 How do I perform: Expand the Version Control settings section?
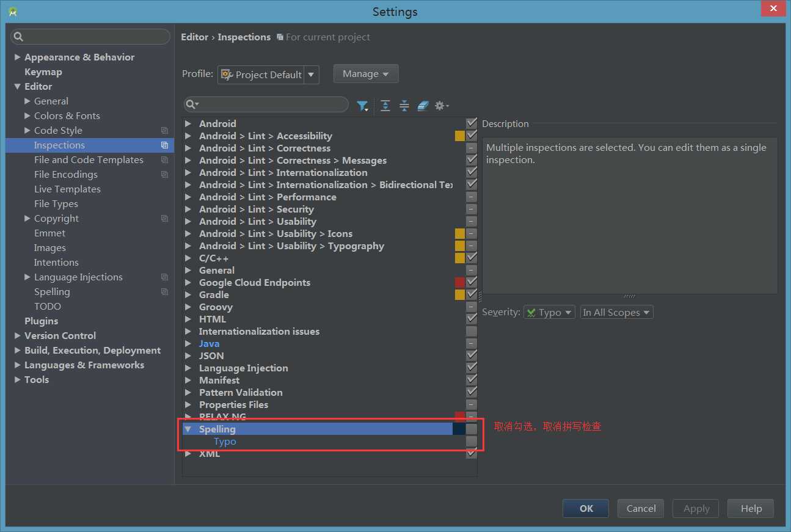click(x=18, y=336)
